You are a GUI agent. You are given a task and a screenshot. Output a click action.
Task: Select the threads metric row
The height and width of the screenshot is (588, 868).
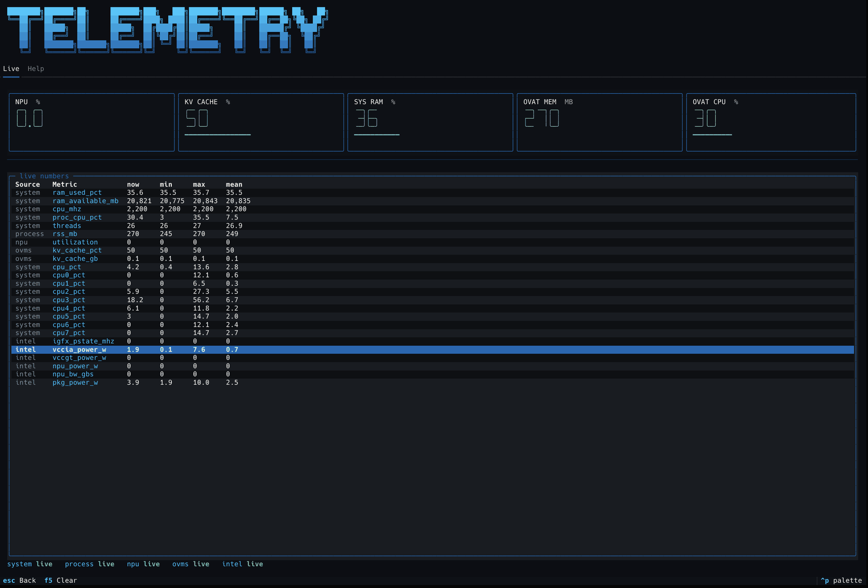[x=432, y=226]
